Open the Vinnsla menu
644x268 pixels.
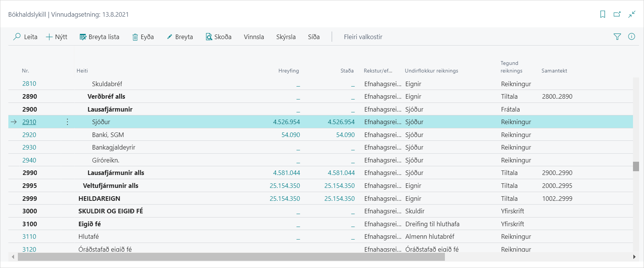pos(254,37)
